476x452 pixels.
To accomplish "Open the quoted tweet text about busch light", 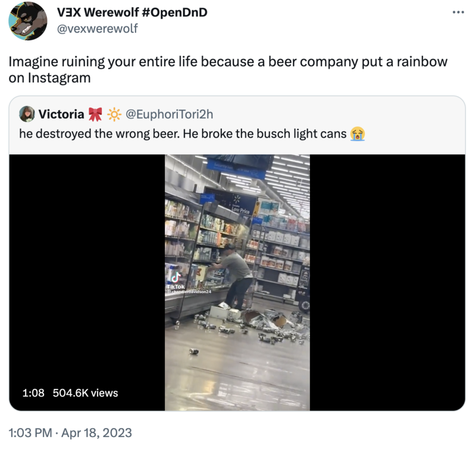I will point(183,134).
